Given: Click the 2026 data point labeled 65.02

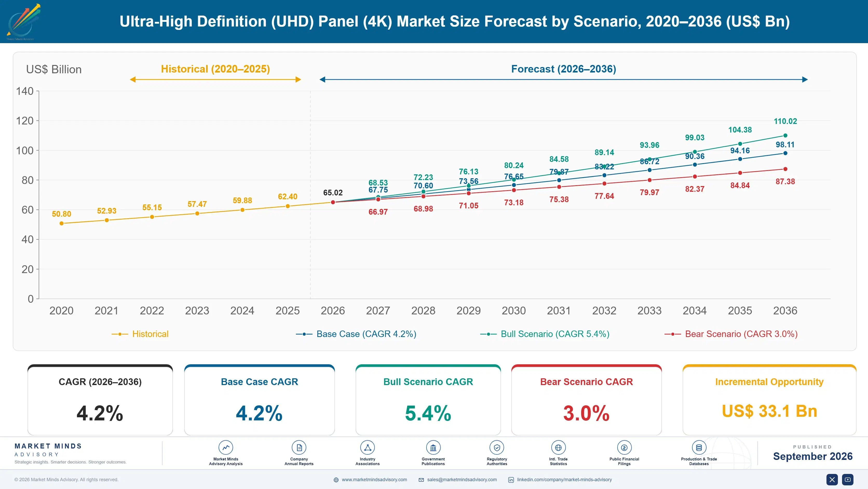Looking at the screenshot, I should tap(333, 202).
